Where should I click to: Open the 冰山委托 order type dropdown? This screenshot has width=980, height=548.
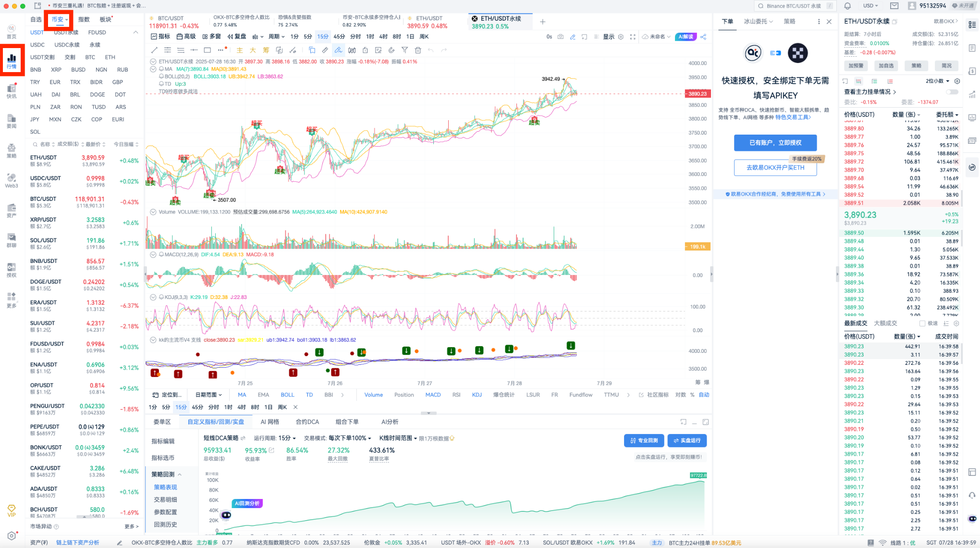(758, 22)
